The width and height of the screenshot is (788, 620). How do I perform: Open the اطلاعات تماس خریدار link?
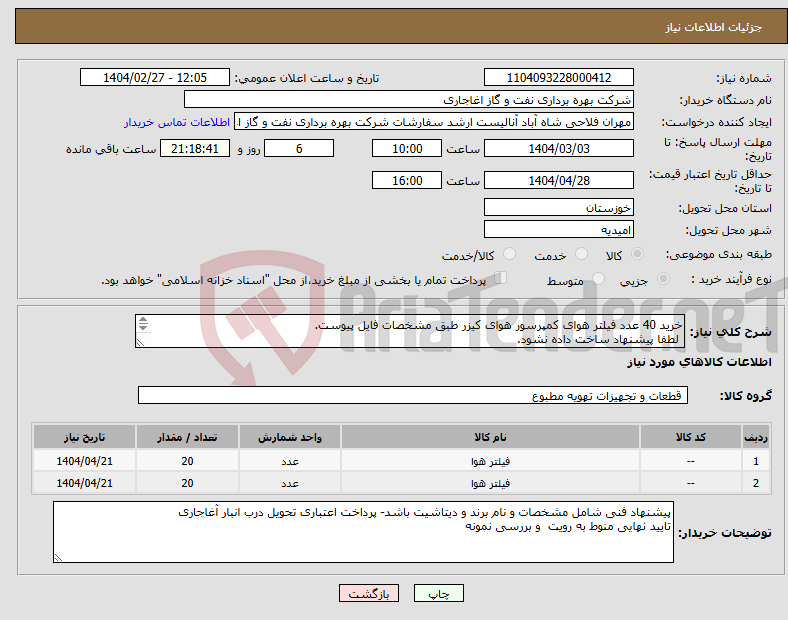tap(177, 122)
